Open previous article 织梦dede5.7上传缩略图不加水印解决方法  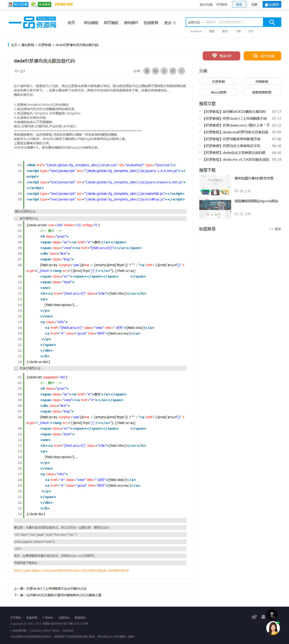point(57,589)
